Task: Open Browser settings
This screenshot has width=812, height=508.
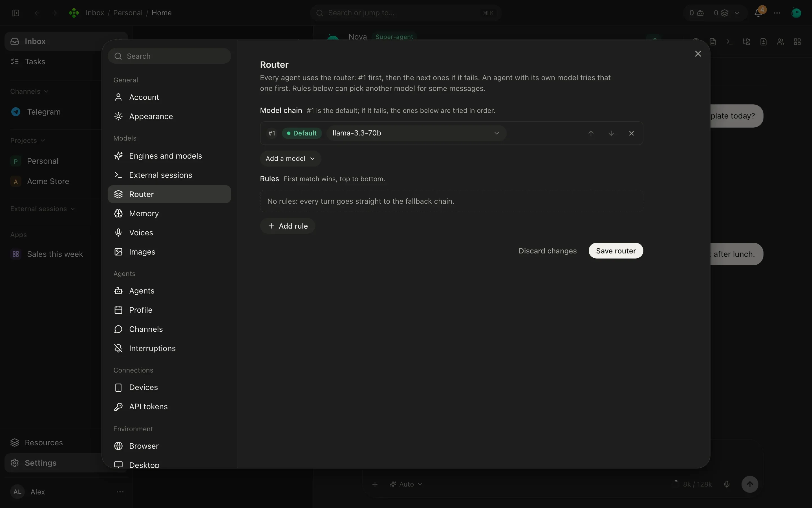Action: (x=169, y=446)
